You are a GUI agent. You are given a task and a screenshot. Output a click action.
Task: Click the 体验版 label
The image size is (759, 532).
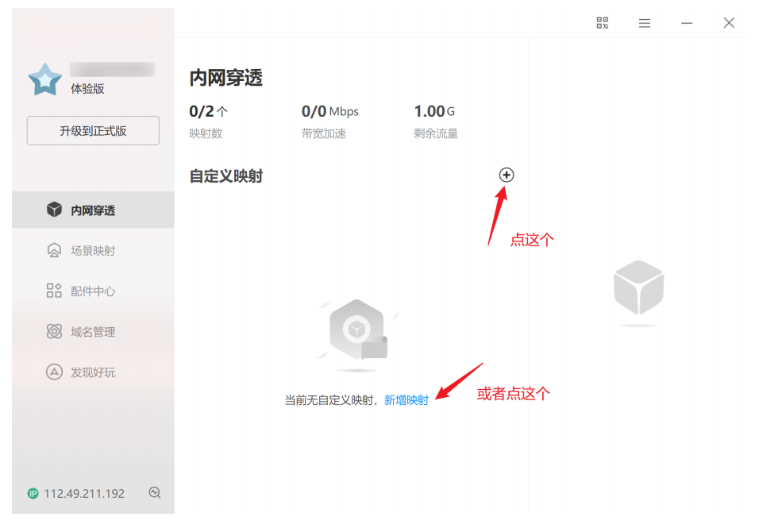[87, 89]
